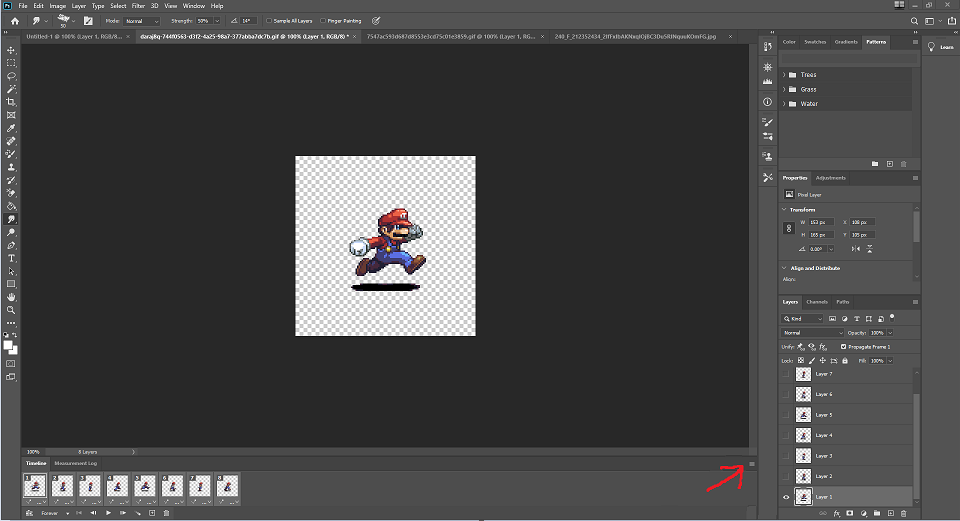Open the Strength dropdown arrow

217,21
